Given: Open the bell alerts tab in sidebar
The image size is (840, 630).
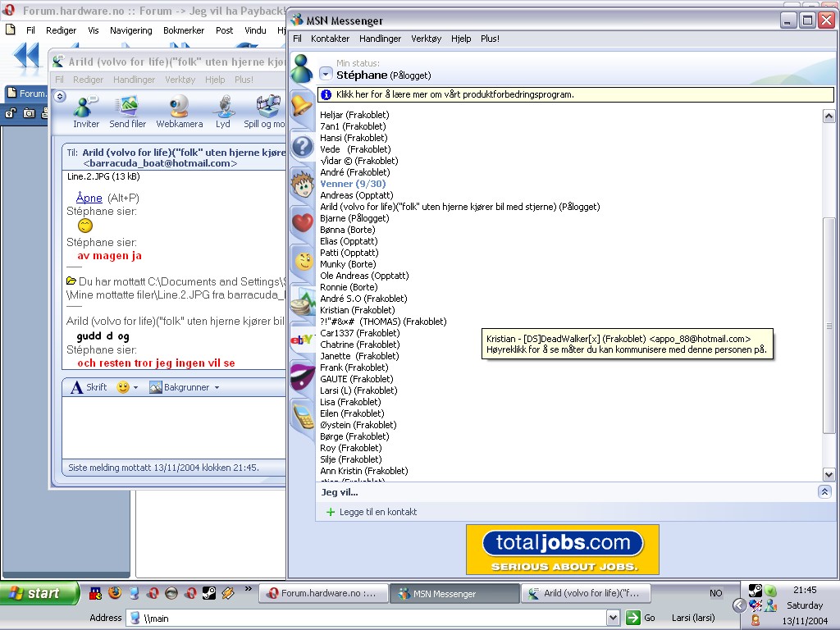Looking at the screenshot, I should point(302,106).
